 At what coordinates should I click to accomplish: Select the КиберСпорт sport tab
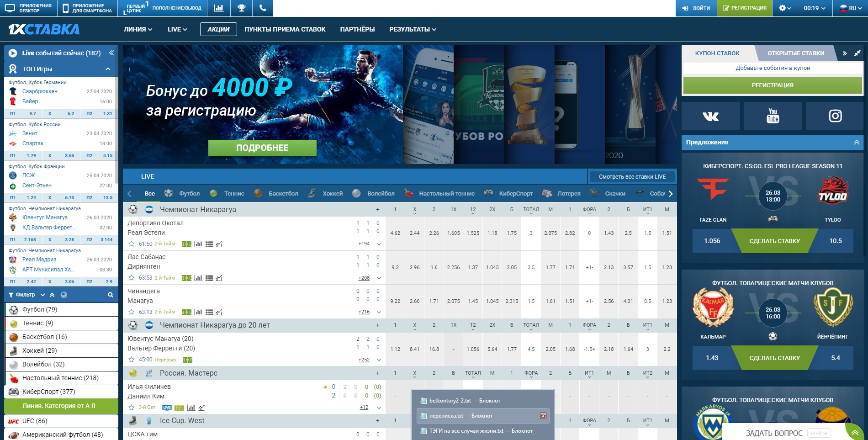(x=508, y=194)
